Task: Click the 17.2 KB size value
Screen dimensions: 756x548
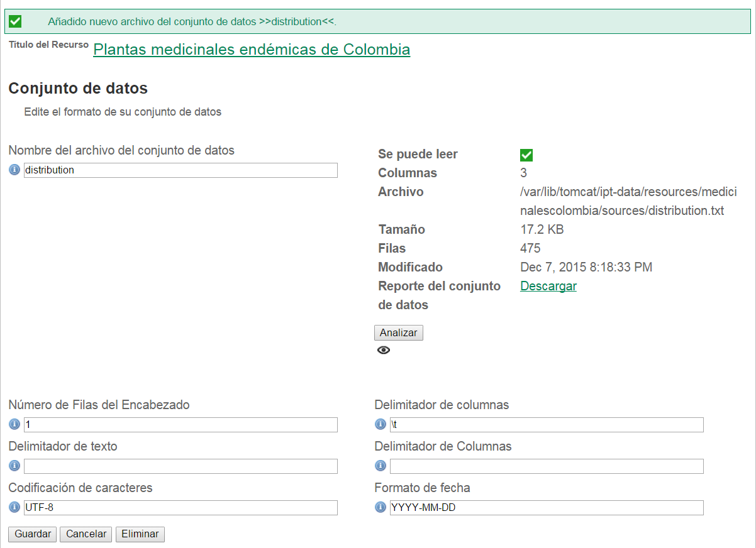Action: (542, 229)
